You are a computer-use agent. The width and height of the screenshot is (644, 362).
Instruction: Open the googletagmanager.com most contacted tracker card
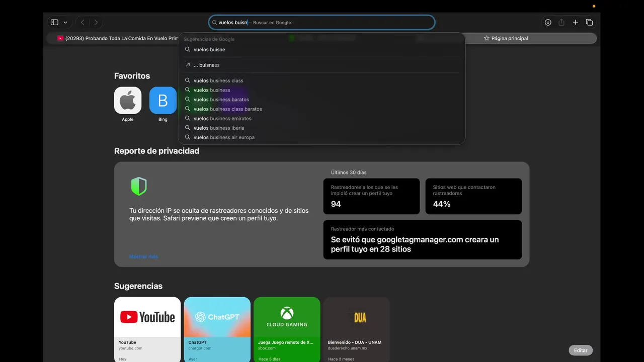coord(423,240)
